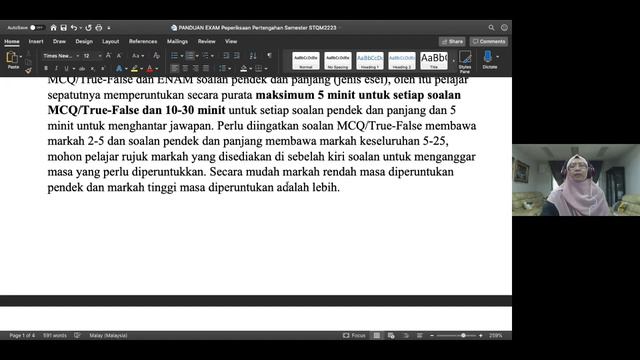This screenshot has height=360, width=640.
Task: Apply text effects blue A icon
Action: click(119, 69)
